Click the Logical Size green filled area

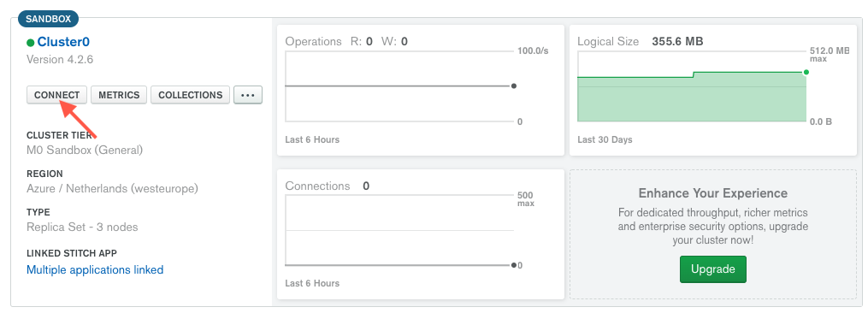[692, 100]
